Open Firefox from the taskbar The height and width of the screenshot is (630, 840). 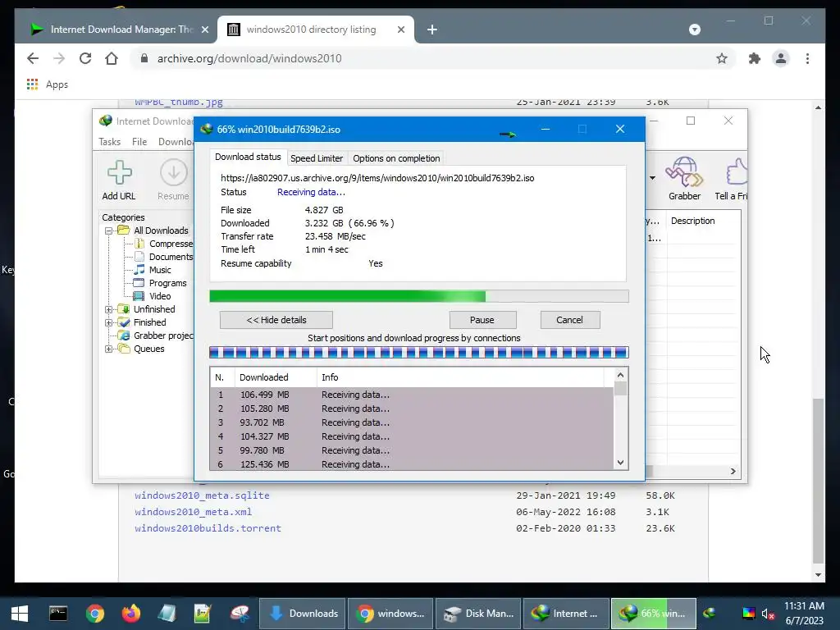[x=130, y=614]
